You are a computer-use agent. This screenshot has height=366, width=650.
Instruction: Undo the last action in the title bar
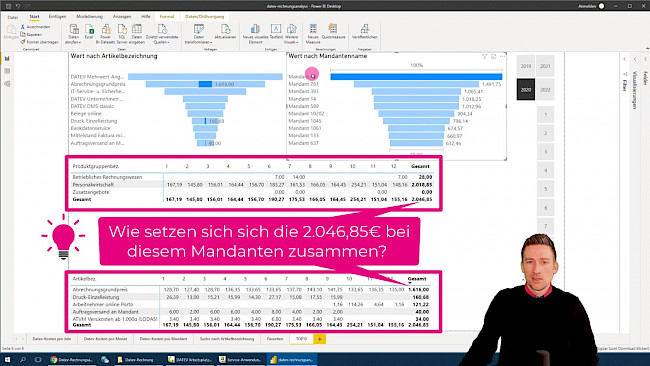click(18, 6)
